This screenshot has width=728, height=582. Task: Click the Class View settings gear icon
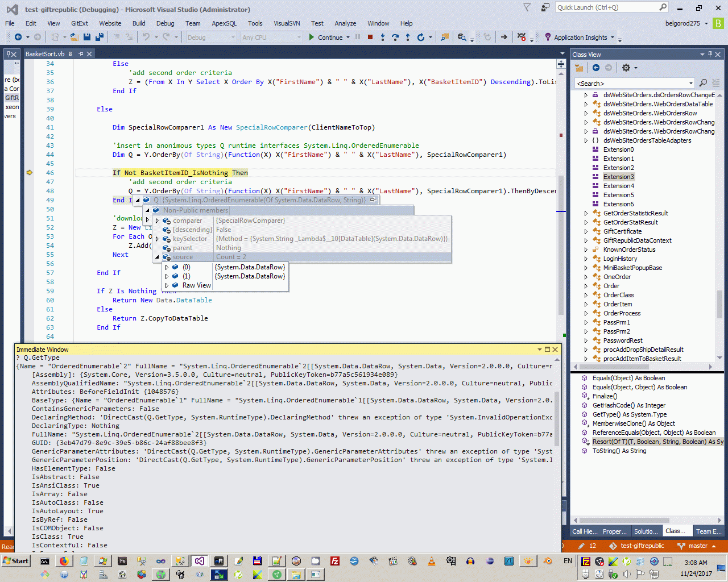626,68
